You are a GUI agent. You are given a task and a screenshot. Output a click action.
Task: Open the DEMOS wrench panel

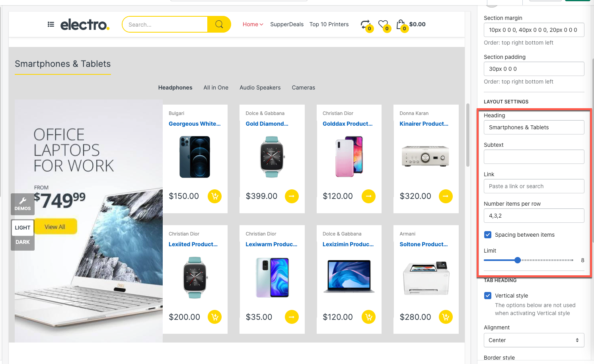pos(23,204)
